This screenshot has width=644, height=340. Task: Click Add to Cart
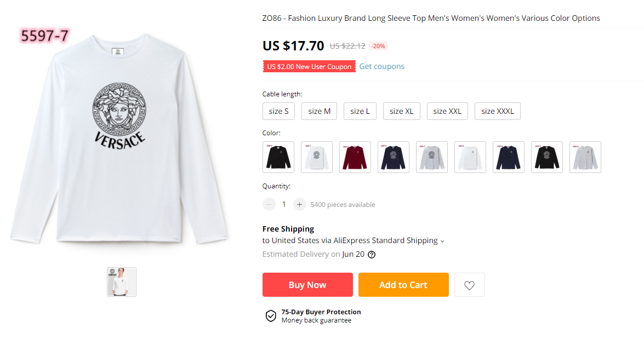(x=403, y=284)
